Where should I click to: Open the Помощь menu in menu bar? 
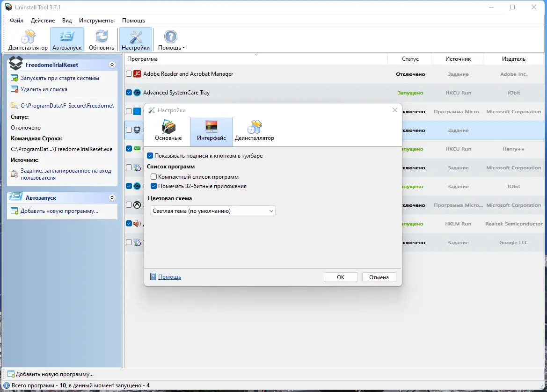click(x=134, y=21)
